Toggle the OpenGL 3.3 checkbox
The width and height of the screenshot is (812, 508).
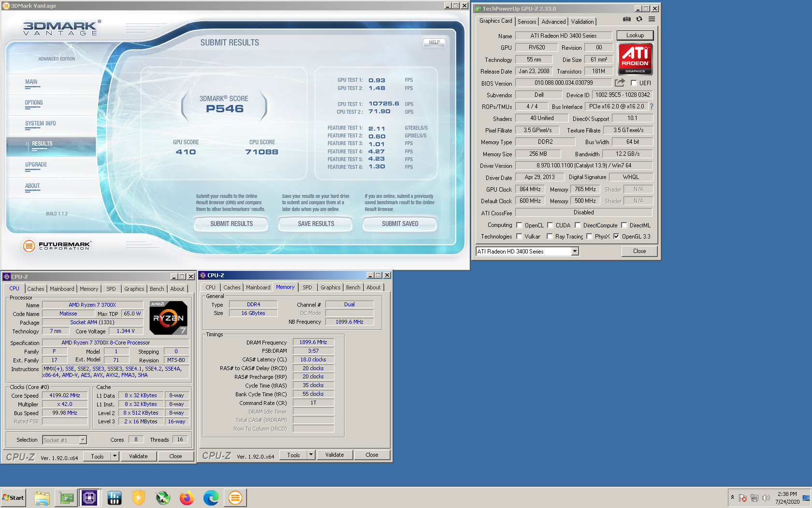616,236
